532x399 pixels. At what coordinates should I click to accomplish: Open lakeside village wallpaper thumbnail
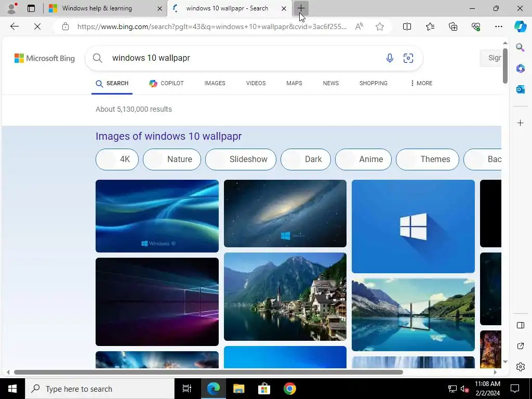tap(285, 297)
